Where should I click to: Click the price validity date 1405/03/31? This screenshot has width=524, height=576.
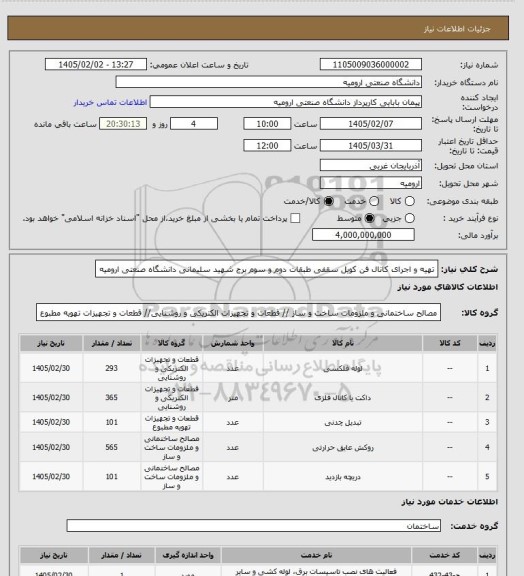(x=371, y=145)
